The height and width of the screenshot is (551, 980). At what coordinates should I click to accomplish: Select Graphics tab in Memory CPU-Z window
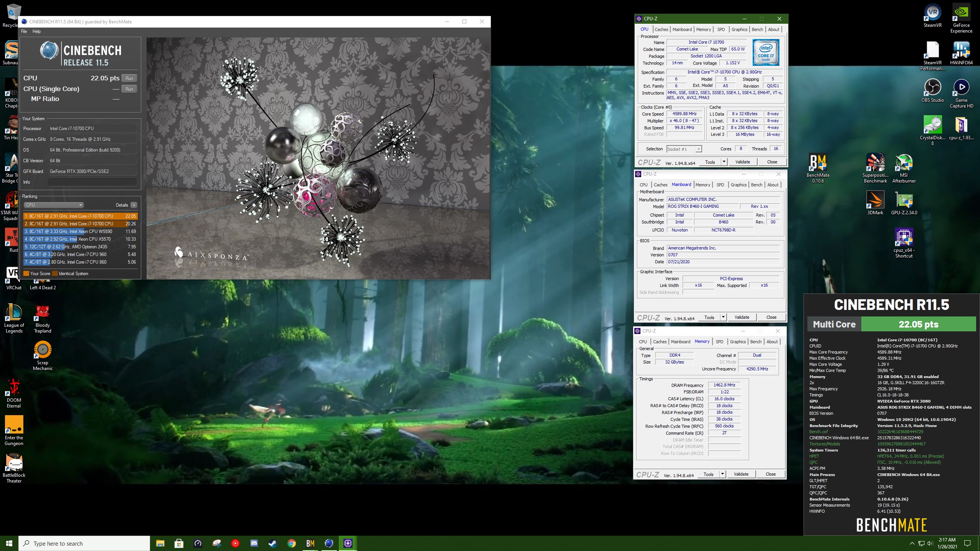[738, 342]
